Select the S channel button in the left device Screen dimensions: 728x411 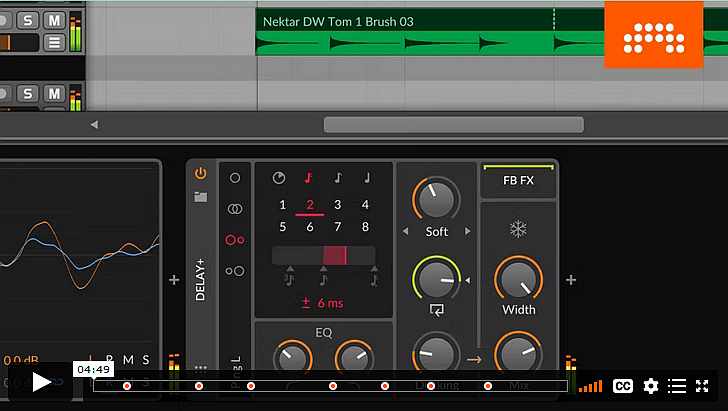point(146,359)
